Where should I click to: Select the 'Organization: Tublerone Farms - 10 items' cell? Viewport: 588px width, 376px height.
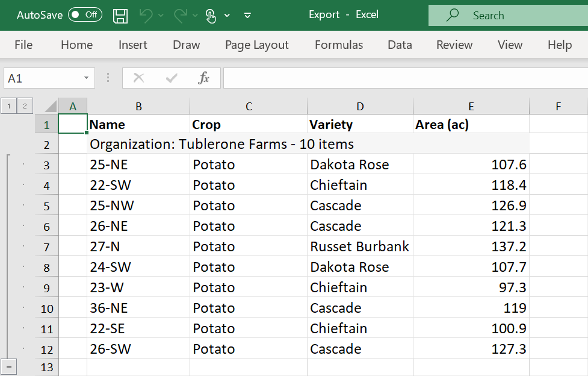[308, 144]
